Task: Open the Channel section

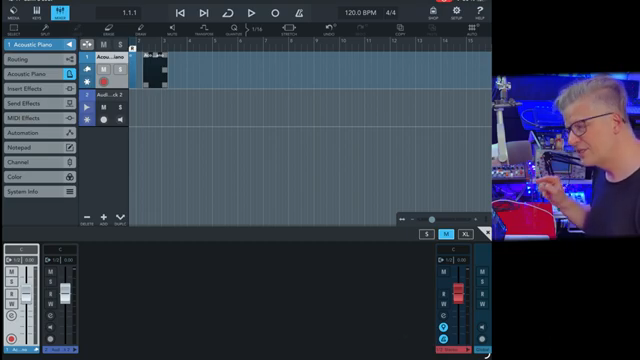Action: pos(40,162)
